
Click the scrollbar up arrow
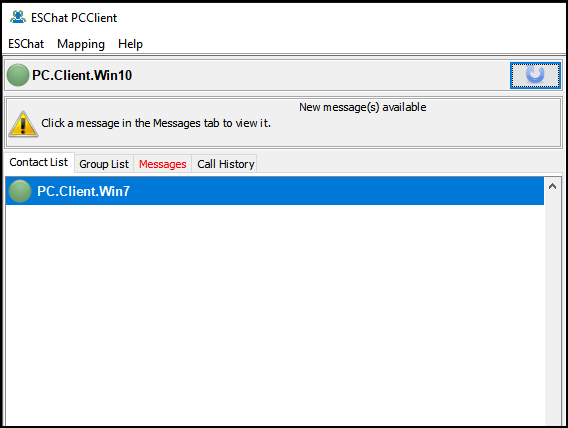click(552, 186)
